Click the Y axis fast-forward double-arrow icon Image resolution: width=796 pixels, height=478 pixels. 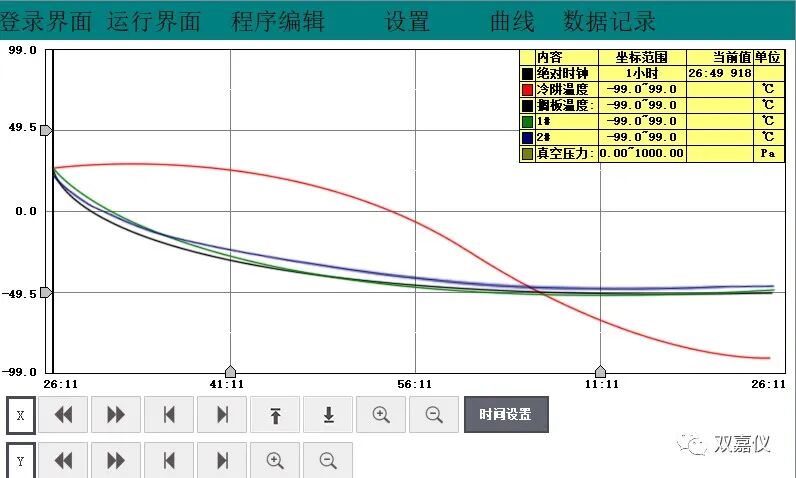click(116, 460)
